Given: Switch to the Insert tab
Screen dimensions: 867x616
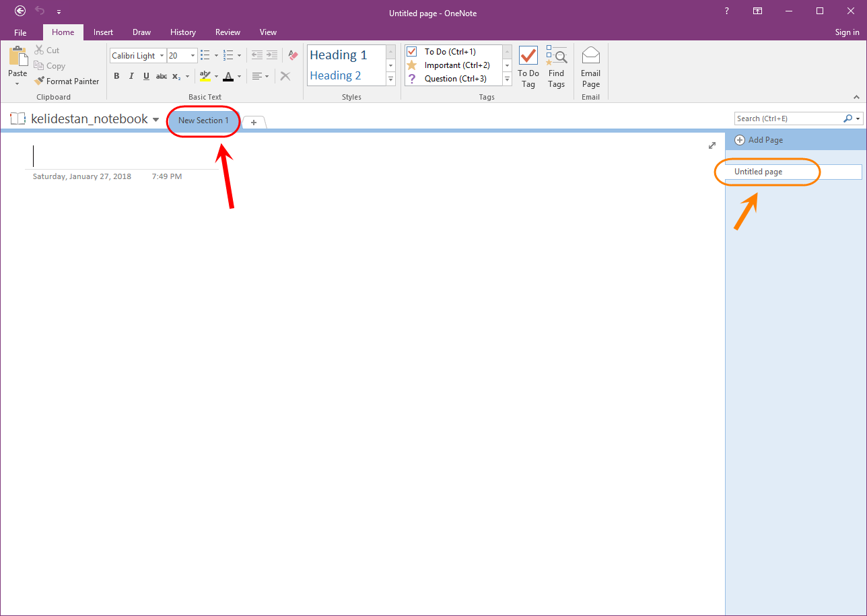Looking at the screenshot, I should pos(103,32).
